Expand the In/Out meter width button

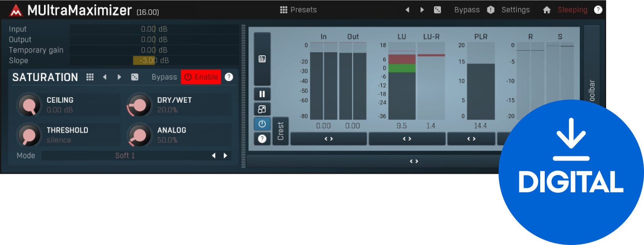(329, 139)
